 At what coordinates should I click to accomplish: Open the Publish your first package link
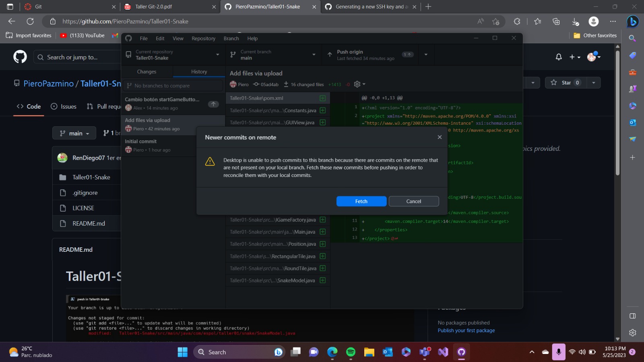[466, 330]
